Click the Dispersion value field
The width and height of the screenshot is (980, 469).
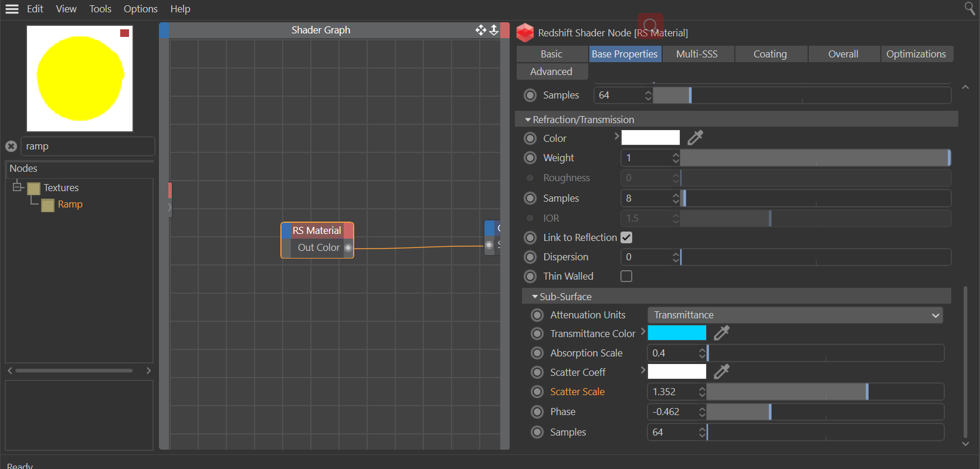[x=647, y=257]
